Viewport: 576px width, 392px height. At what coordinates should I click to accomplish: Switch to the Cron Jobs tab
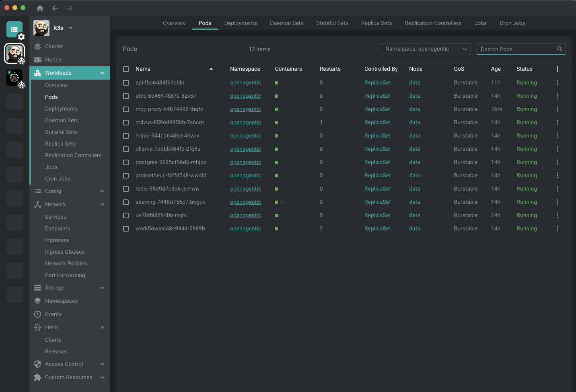point(512,23)
